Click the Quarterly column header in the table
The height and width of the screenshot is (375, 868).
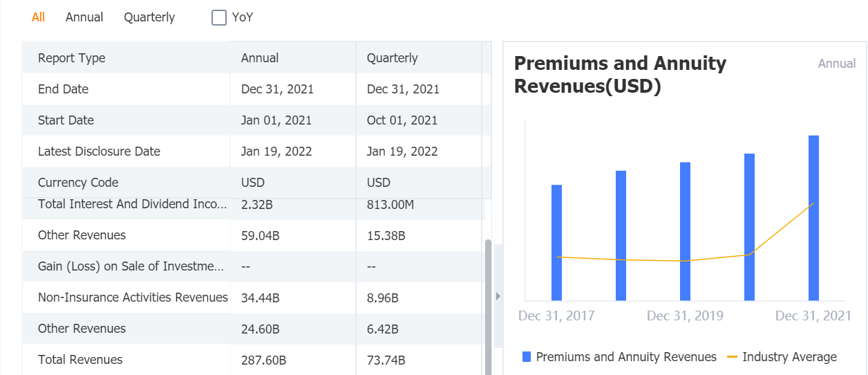tap(392, 58)
